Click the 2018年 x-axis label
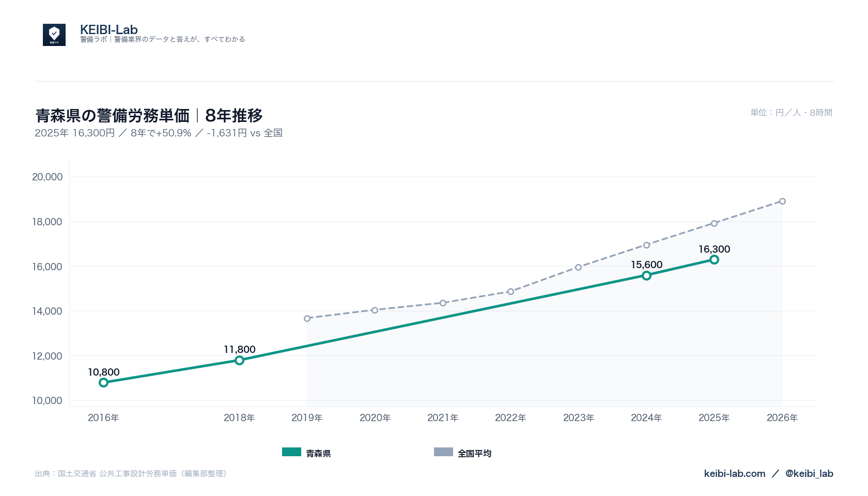The image size is (868, 496). point(239,417)
